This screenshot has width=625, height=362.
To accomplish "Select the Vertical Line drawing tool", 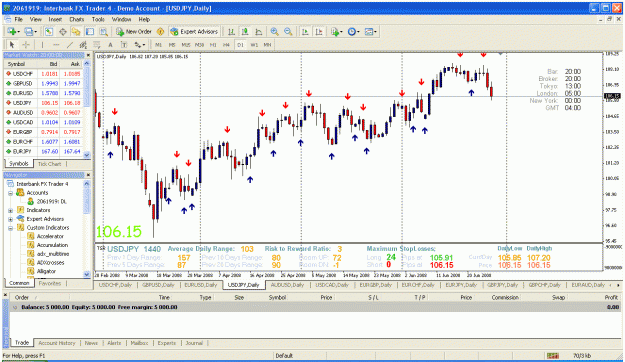I will coord(42,45).
